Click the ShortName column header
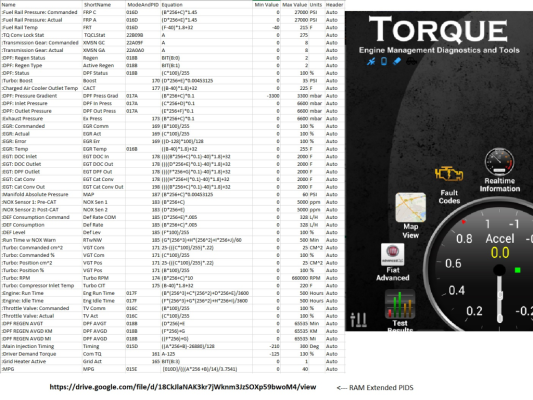 [x=97, y=5]
